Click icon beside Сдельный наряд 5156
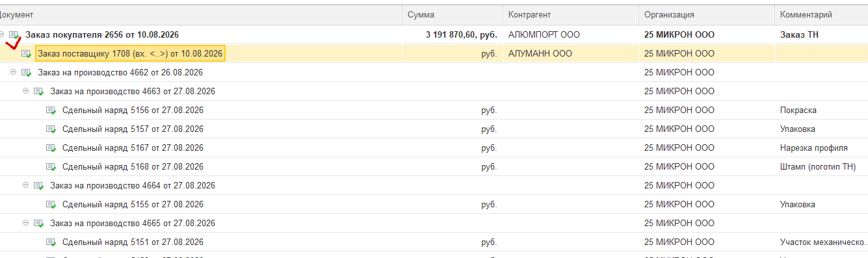Image resolution: width=868 pixels, height=258 pixels. [x=51, y=110]
